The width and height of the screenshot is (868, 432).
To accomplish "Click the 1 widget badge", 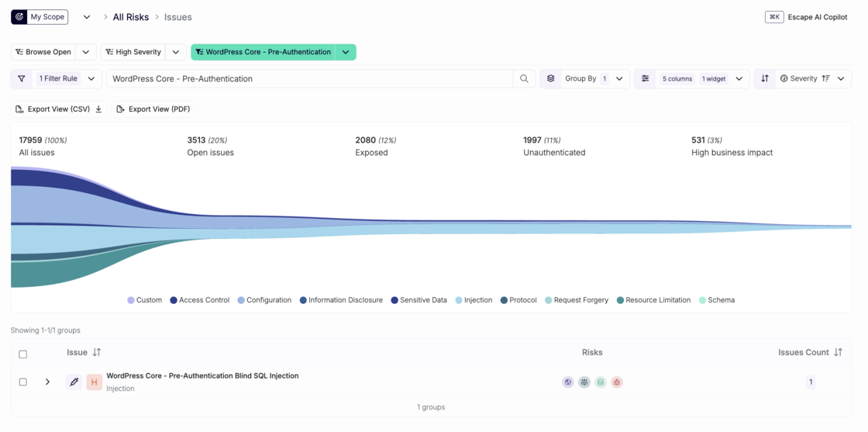I will click(x=714, y=78).
